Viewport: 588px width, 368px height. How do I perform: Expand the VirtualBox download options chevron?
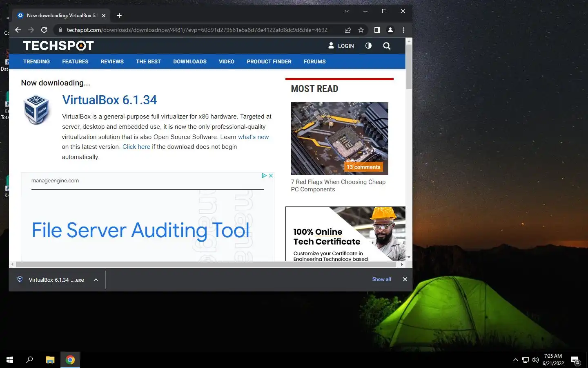pyautogui.click(x=96, y=280)
